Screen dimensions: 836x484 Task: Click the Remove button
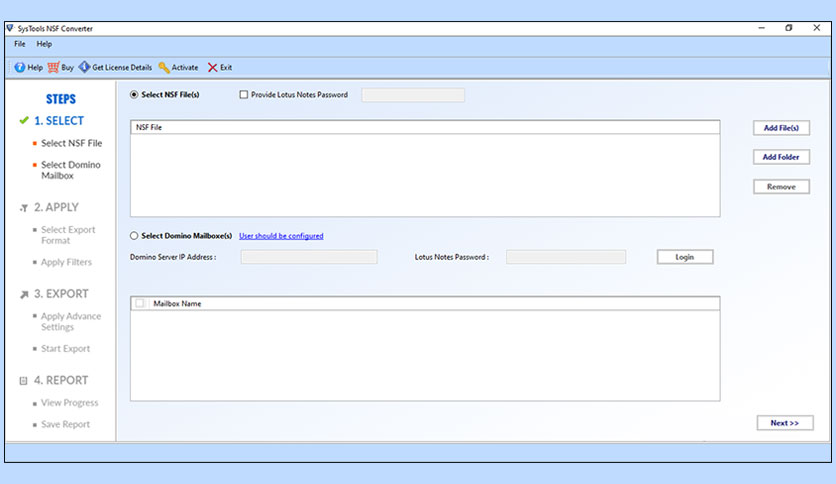tap(781, 187)
